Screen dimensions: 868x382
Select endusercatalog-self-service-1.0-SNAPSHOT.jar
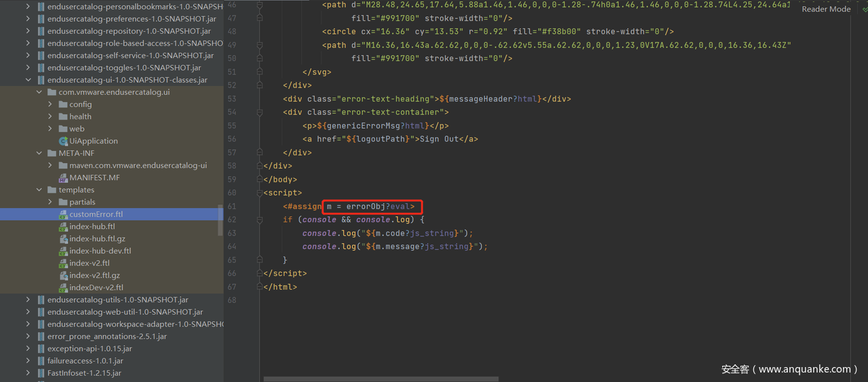point(130,56)
